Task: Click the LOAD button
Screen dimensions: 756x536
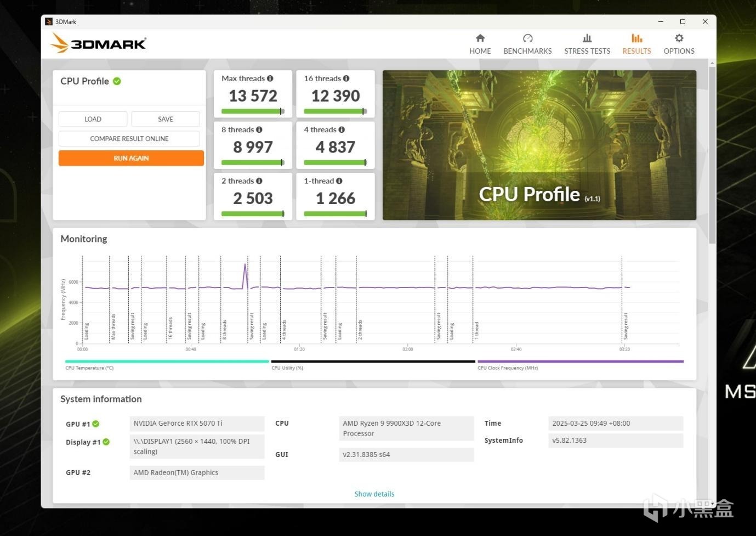Action: coord(93,119)
